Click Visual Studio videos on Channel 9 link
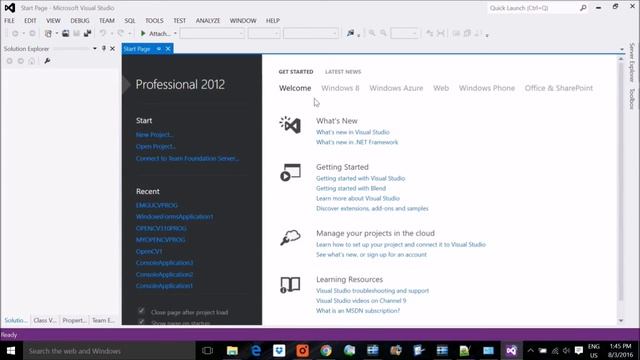Viewport: 640px width, 360px height. click(361, 300)
